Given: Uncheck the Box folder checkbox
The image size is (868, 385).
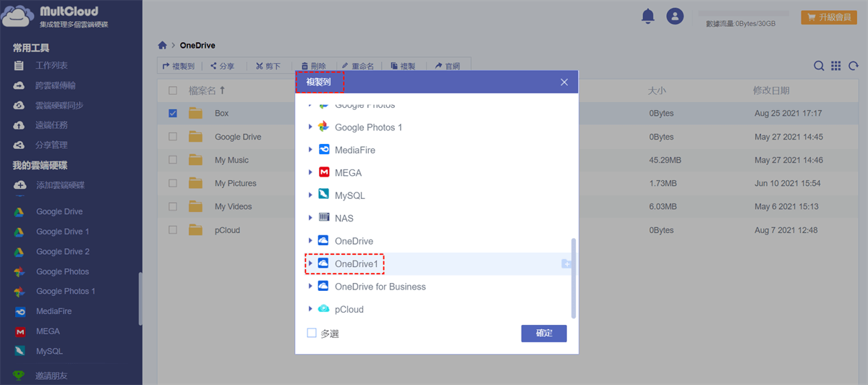Looking at the screenshot, I should tap(172, 114).
